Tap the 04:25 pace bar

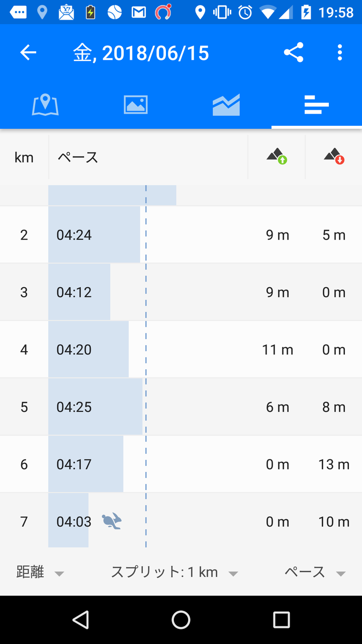96,407
